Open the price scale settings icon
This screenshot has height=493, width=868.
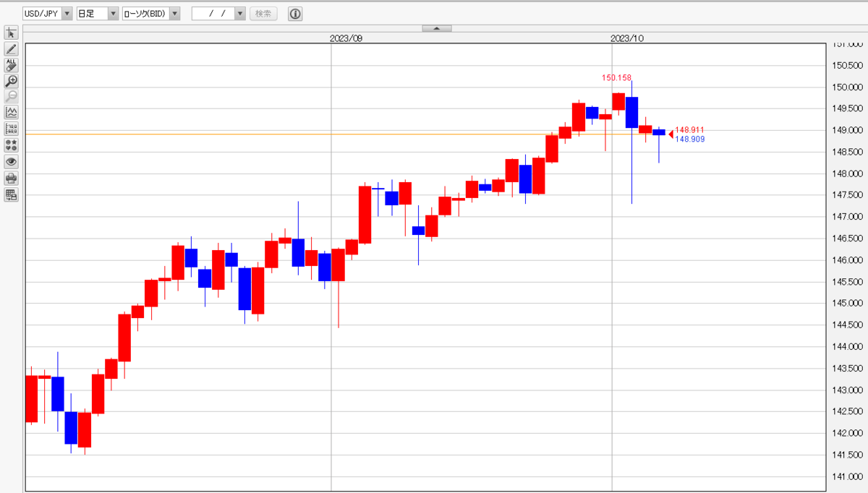tap(11, 129)
